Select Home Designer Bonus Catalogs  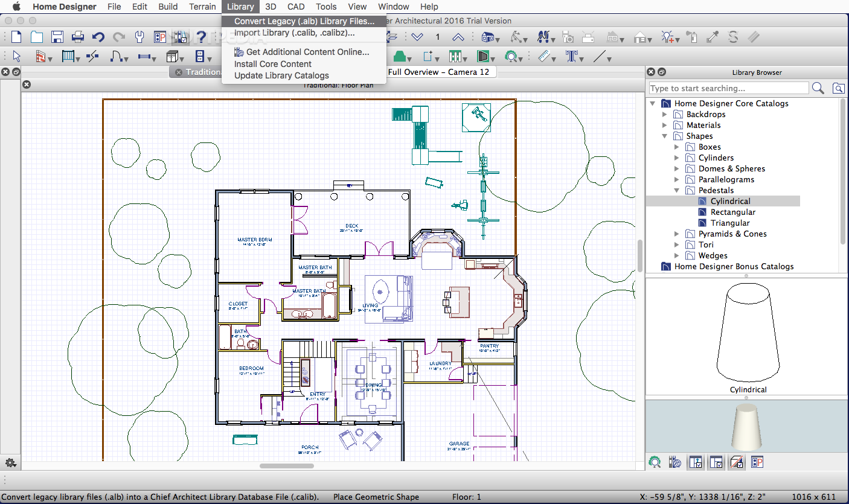734,266
